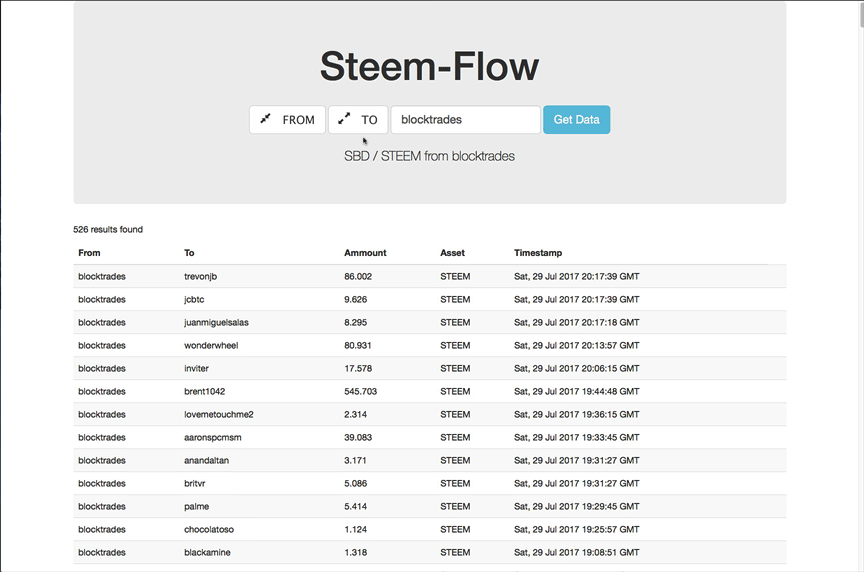Click recipient inviter in the table
The image size is (864, 572).
[x=196, y=368]
